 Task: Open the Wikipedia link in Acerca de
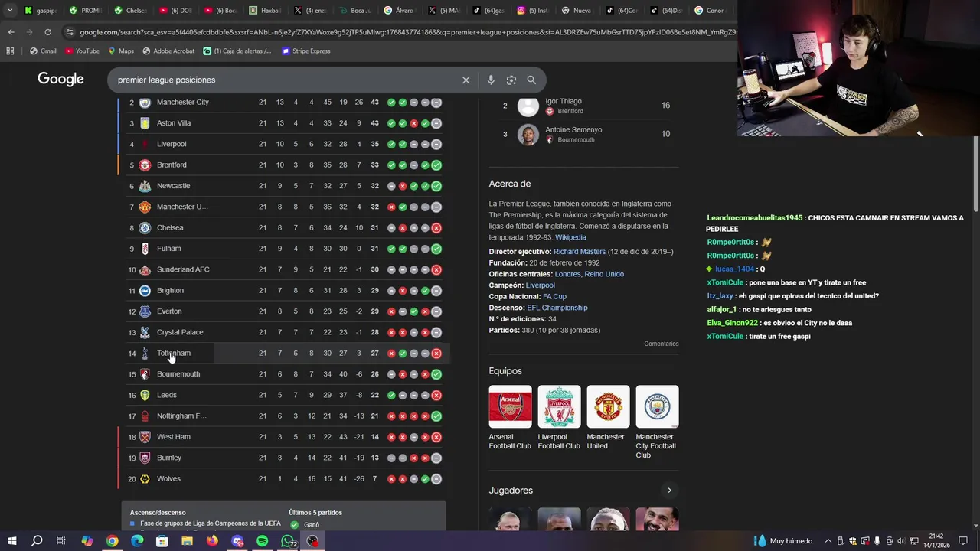[570, 237]
